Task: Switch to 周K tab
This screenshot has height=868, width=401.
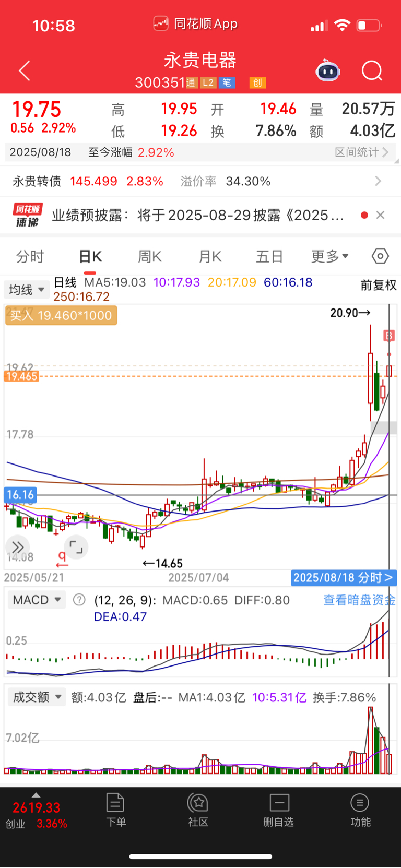Action: (150, 256)
